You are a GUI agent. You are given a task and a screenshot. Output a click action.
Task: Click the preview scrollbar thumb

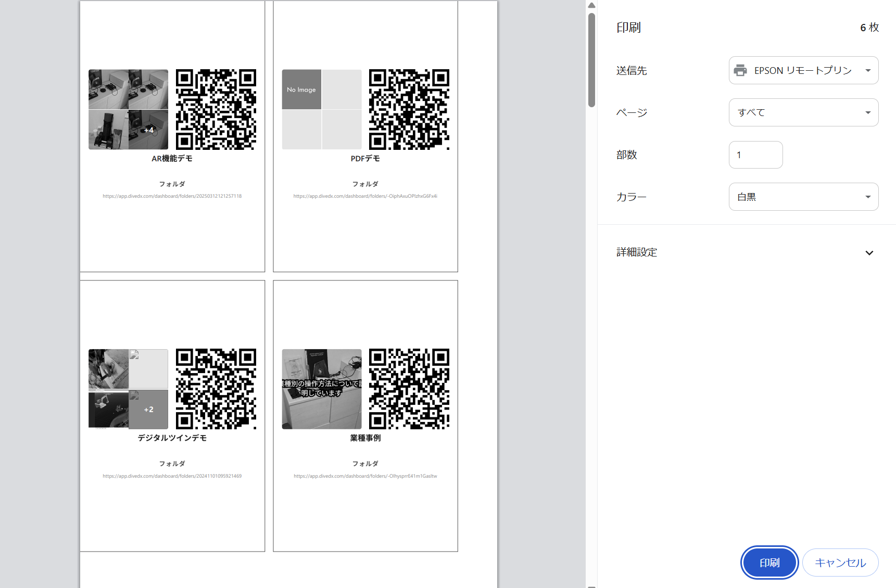click(x=591, y=60)
